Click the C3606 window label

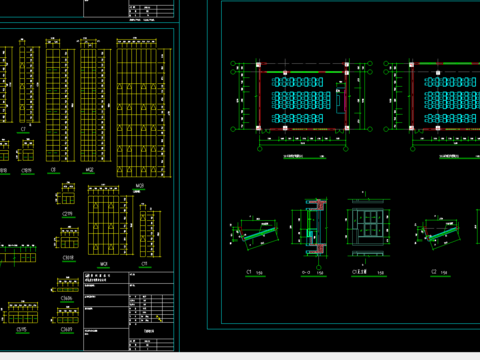[66, 298]
